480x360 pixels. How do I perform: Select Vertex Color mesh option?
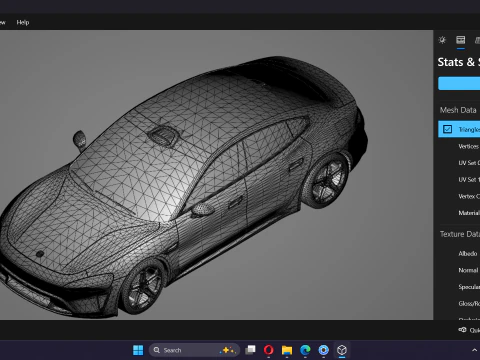[469, 196]
